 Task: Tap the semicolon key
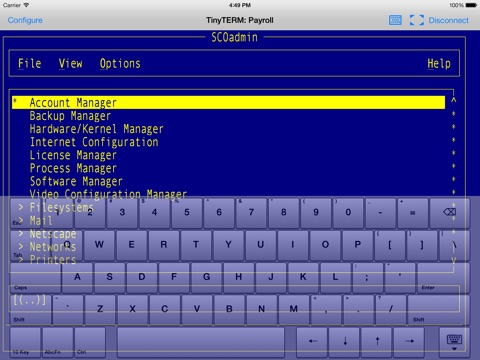367,277
